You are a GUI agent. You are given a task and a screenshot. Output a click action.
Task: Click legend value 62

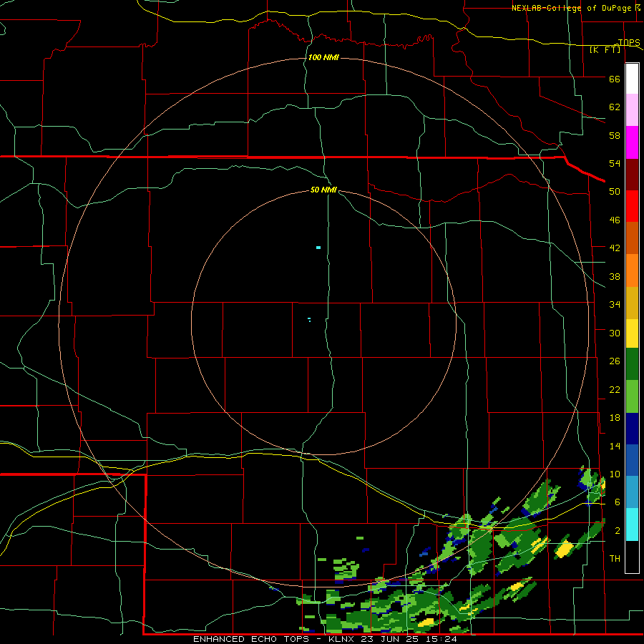point(615,107)
